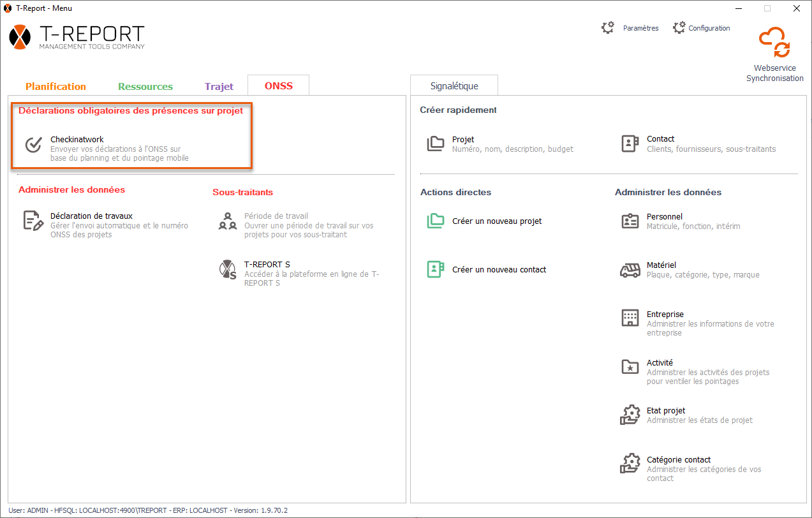Click the Entreprise building icon
The height and width of the screenshot is (518, 812).
[x=630, y=318]
